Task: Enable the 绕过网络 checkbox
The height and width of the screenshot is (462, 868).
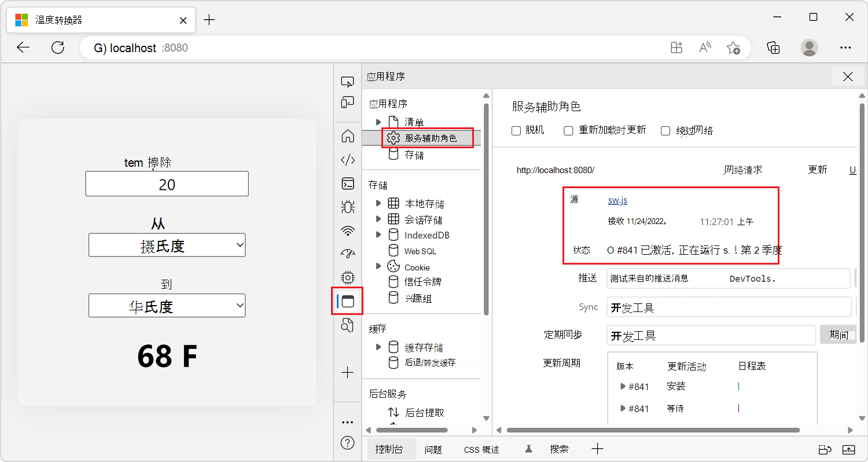Action: click(666, 131)
